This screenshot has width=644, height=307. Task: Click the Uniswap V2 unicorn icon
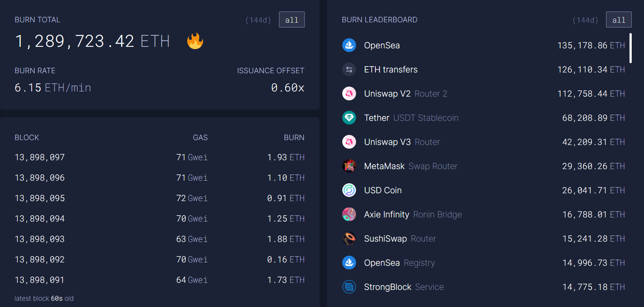pyautogui.click(x=349, y=94)
